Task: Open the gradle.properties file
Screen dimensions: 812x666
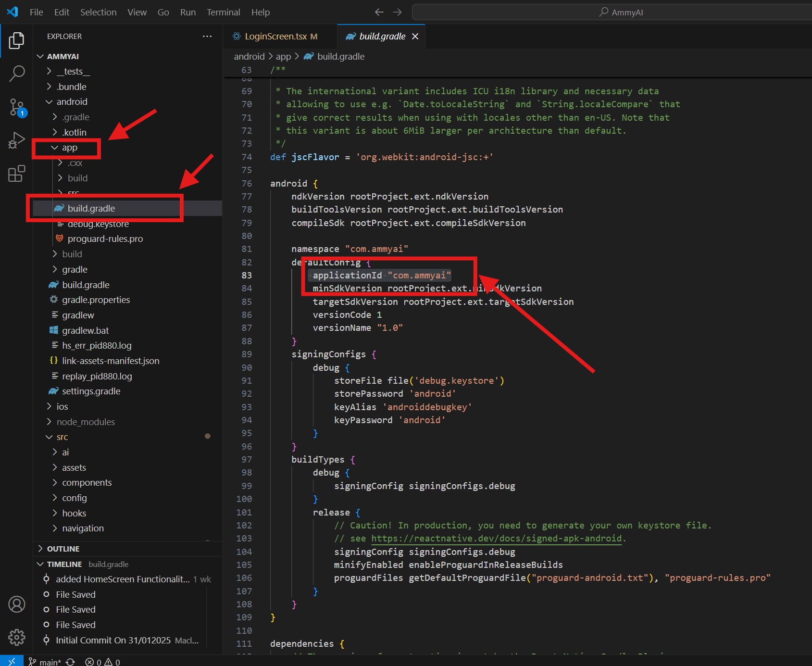Action: [96, 300]
